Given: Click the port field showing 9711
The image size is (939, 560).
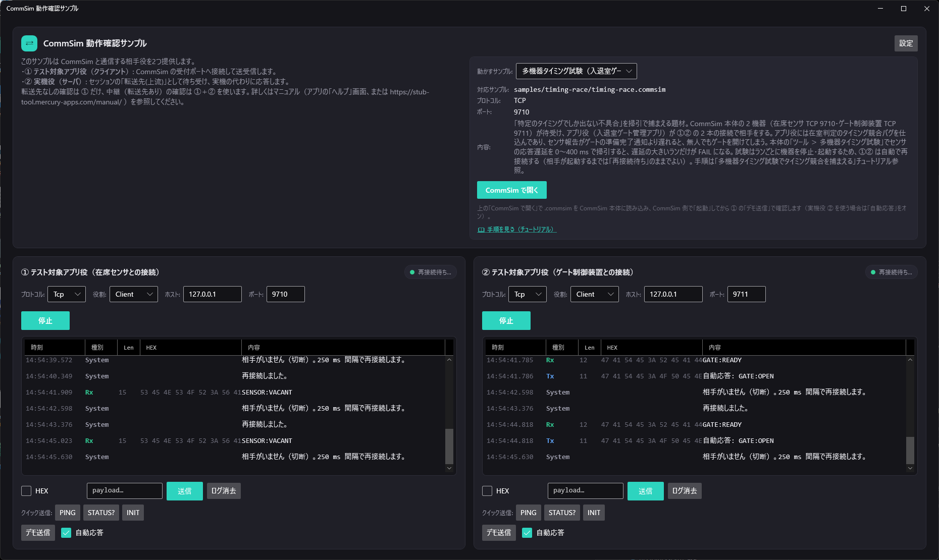Looking at the screenshot, I should coord(746,294).
